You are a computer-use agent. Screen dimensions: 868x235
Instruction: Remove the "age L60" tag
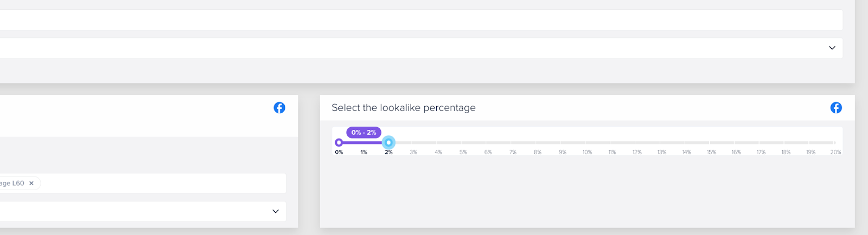click(x=31, y=184)
